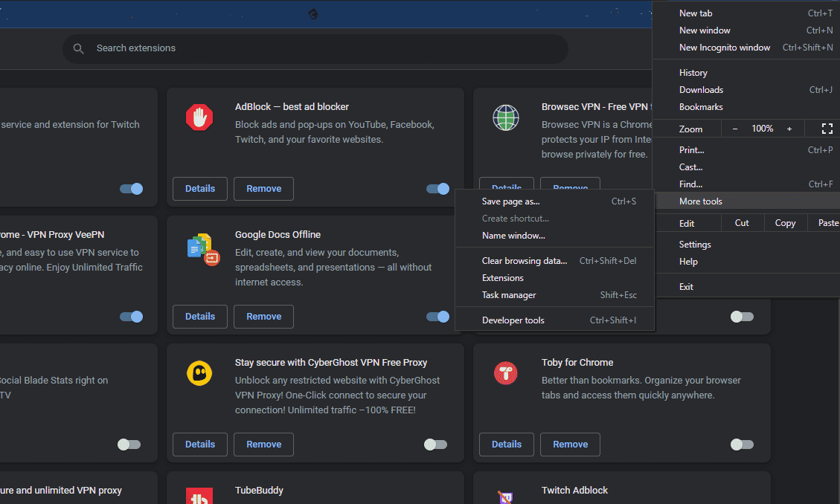This screenshot has height=504, width=840.
Task: Decrease zoom with the minus button
Action: 735,129
